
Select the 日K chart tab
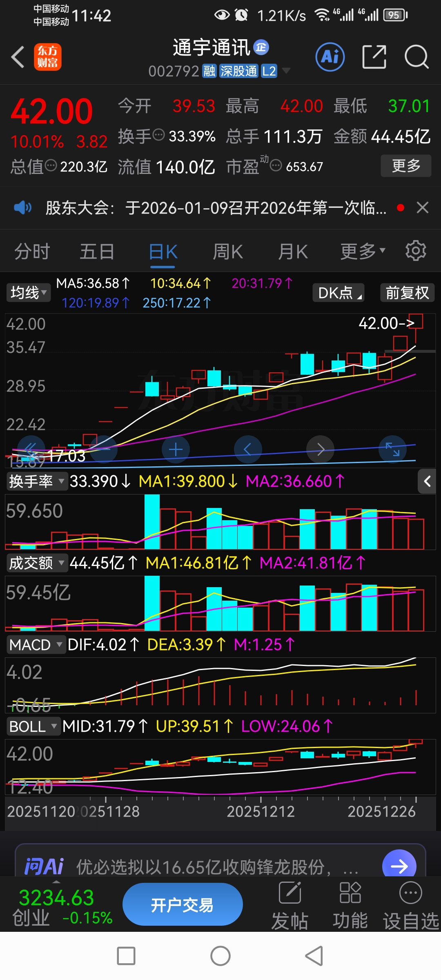[x=163, y=252]
